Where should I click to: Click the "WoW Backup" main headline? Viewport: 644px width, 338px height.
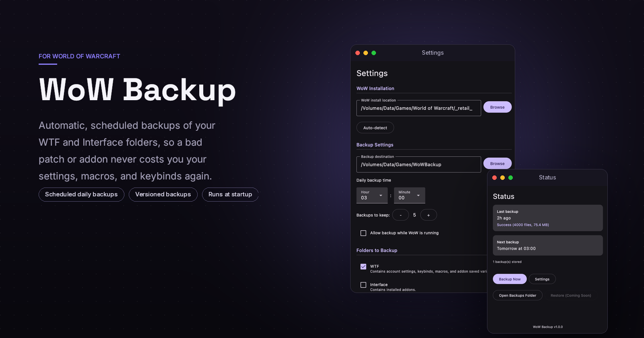(x=137, y=90)
